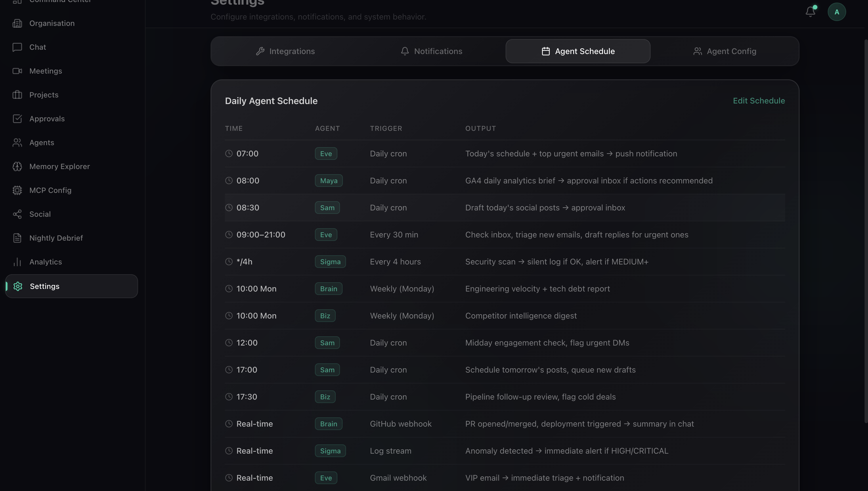The height and width of the screenshot is (491, 868).
Task: Click the Edit Schedule link
Action: (758, 101)
